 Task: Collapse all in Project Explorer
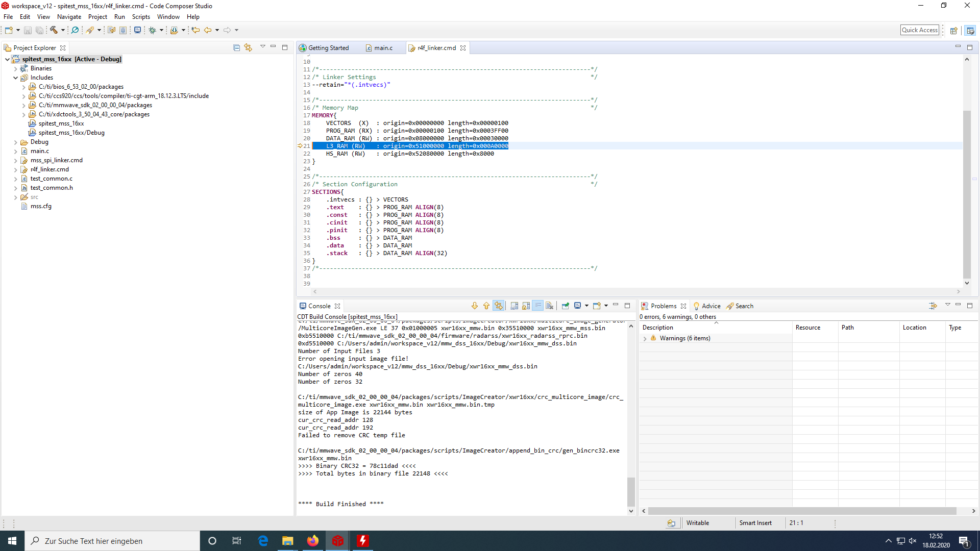(x=236, y=47)
